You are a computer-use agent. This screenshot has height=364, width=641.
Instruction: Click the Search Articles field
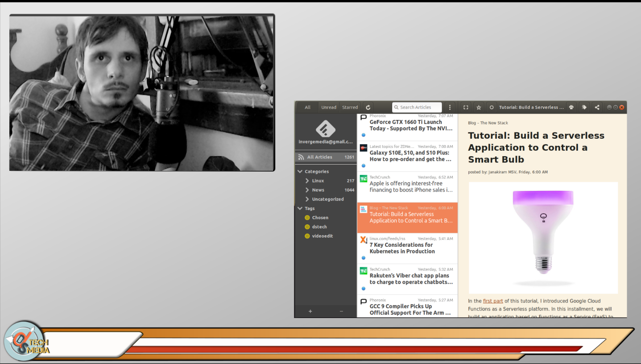pyautogui.click(x=417, y=108)
